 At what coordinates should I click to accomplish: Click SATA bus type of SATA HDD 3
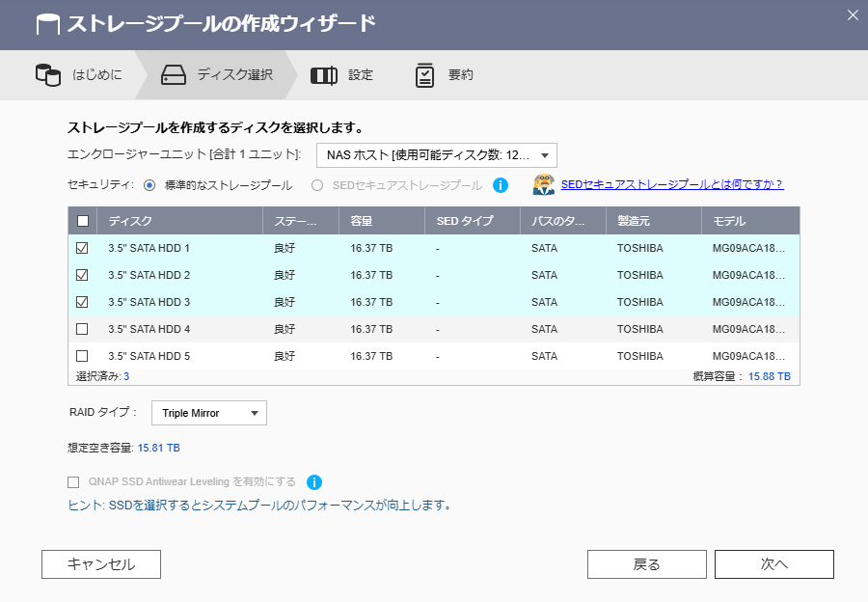(x=544, y=302)
